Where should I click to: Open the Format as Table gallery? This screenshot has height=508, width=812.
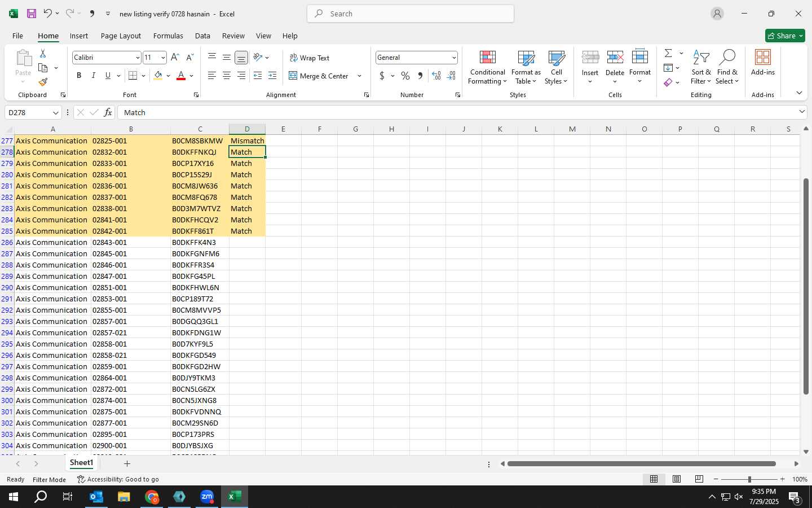tap(526, 68)
